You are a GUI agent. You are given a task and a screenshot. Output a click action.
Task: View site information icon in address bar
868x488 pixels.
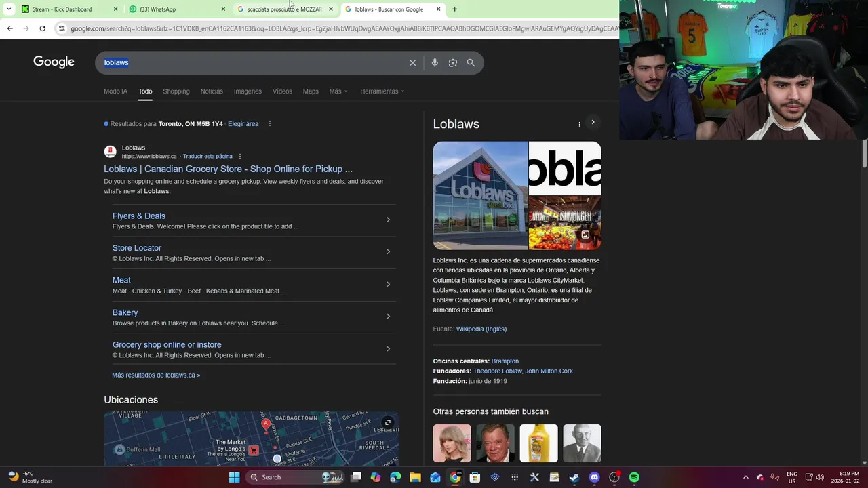pos(62,28)
